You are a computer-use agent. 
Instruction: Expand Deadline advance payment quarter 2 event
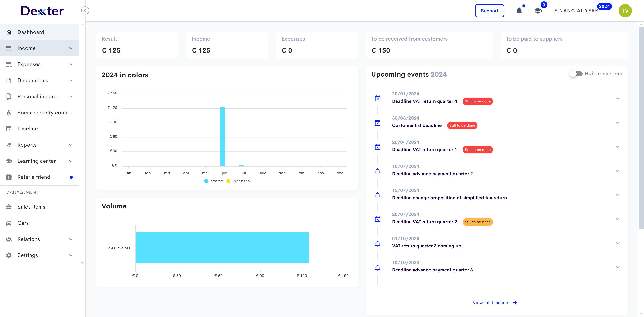(618, 171)
